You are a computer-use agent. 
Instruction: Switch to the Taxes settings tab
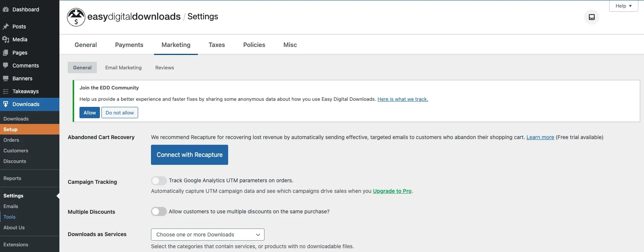(x=217, y=45)
